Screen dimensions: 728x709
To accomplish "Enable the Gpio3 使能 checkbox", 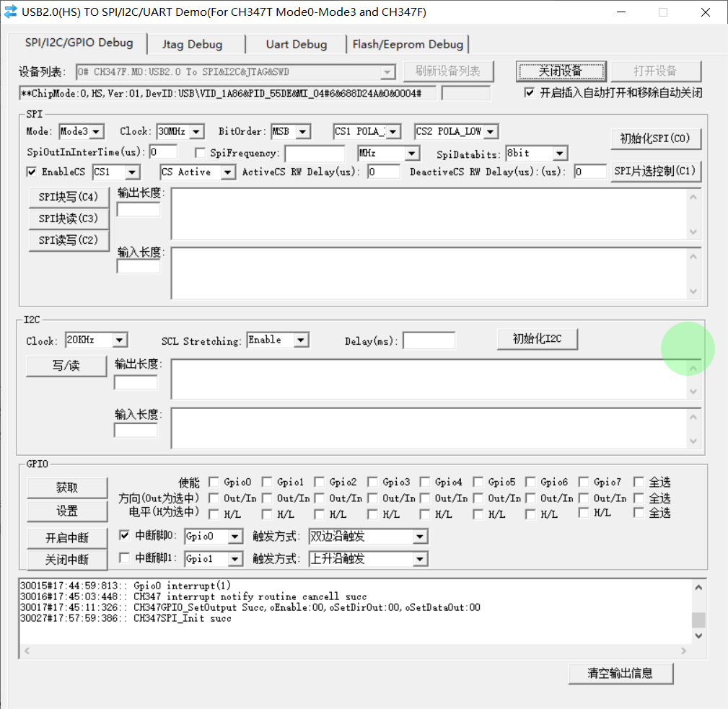I will click(x=372, y=482).
